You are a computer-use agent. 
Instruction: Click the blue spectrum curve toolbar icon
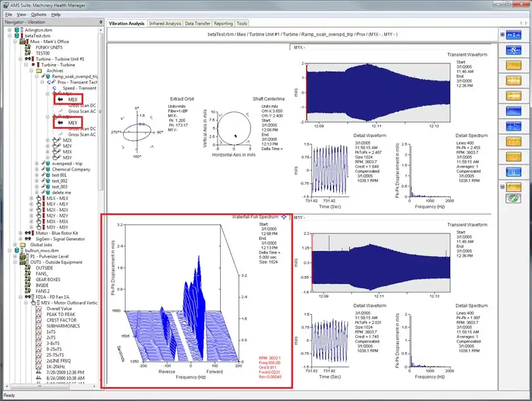[x=514, y=111]
